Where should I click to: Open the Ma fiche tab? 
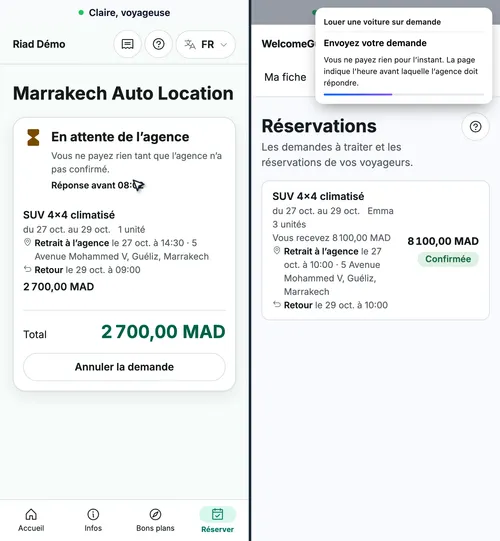click(x=285, y=77)
